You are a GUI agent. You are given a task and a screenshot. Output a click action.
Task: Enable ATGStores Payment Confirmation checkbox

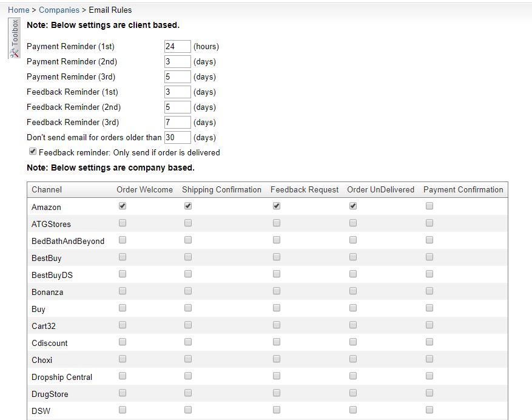click(x=429, y=223)
